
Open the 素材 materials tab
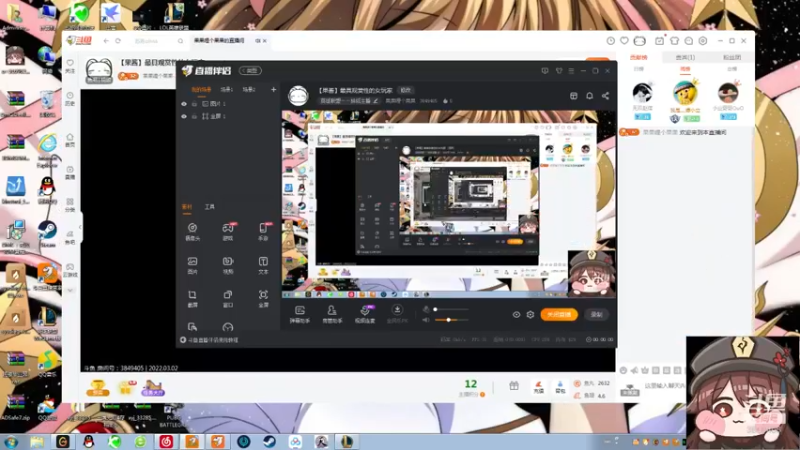click(187, 207)
